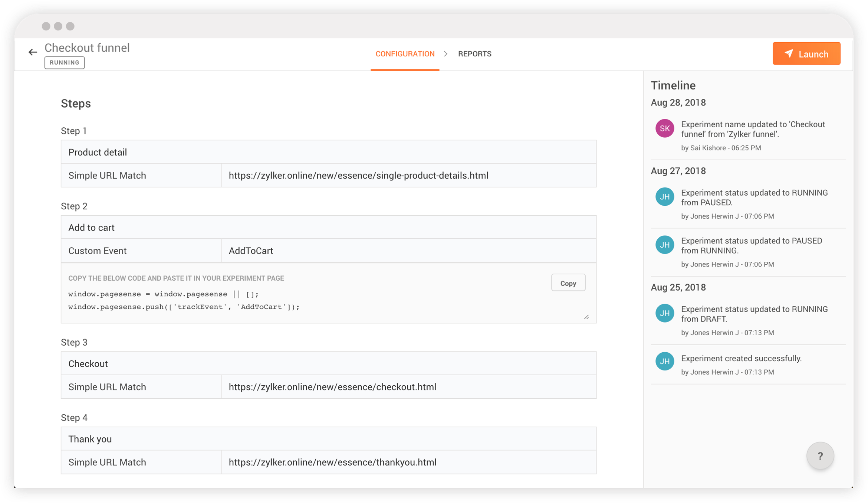Image resolution: width=868 pixels, height=503 pixels.
Task: Click the breadcrumb chevron between tabs
Action: pyautogui.click(x=446, y=54)
